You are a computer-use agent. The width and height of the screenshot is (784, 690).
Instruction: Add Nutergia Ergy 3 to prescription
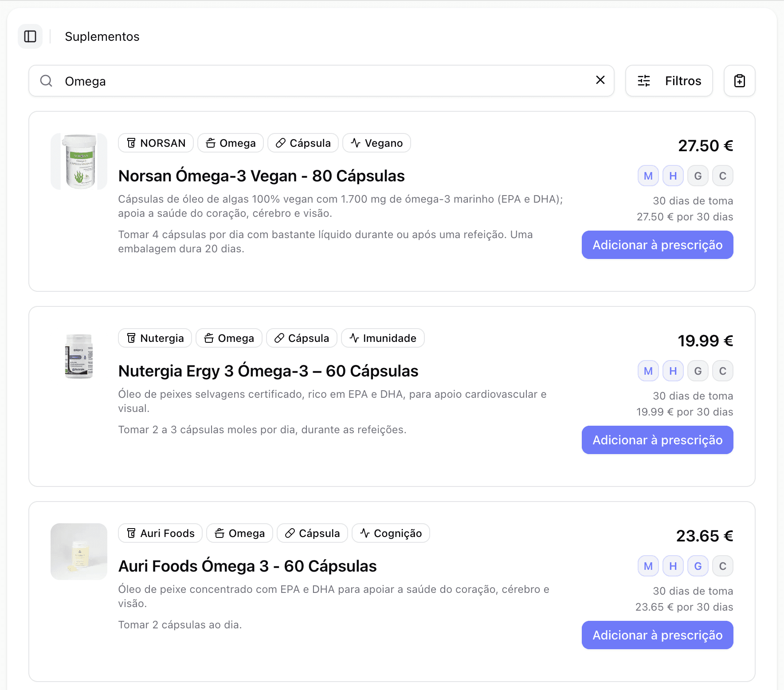click(x=657, y=440)
